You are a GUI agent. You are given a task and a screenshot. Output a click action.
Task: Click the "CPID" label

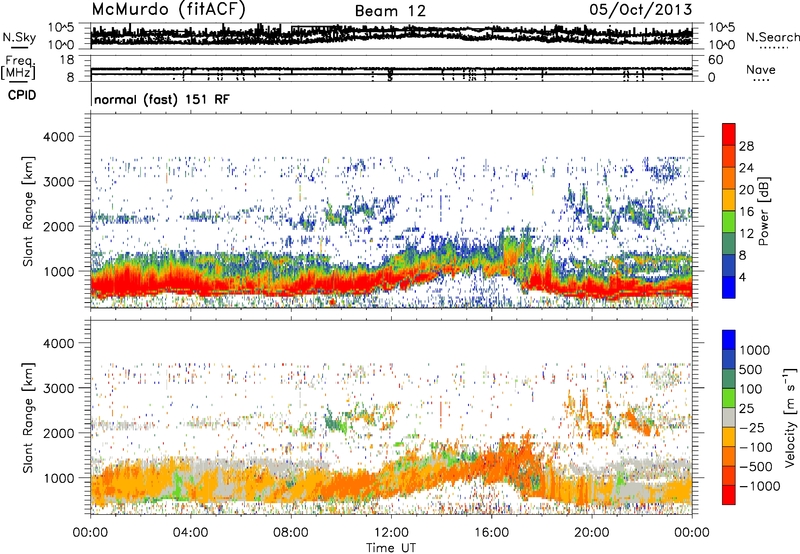(22, 95)
